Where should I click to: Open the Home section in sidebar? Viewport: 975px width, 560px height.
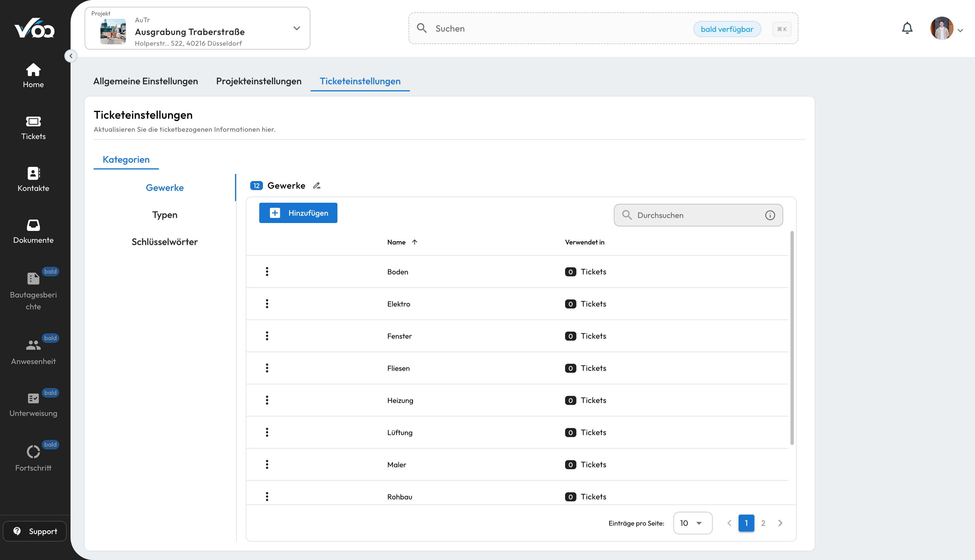coord(34,76)
